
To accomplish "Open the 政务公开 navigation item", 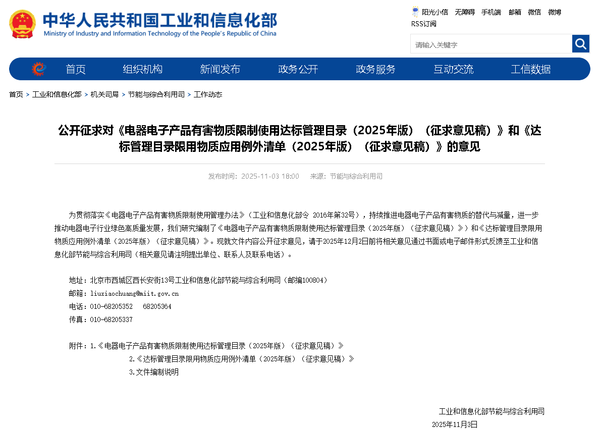I will coord(298,69).
